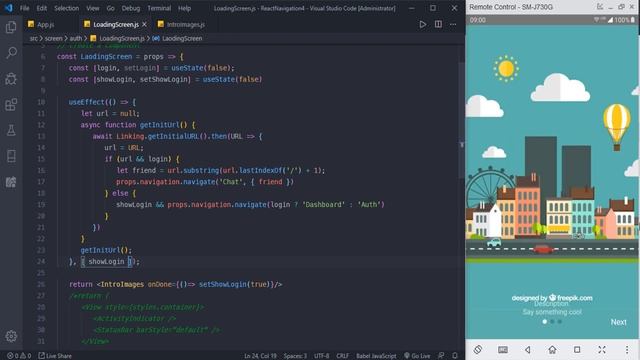Open editor More Actions ellipsis
640x360 pixels.
453,24
